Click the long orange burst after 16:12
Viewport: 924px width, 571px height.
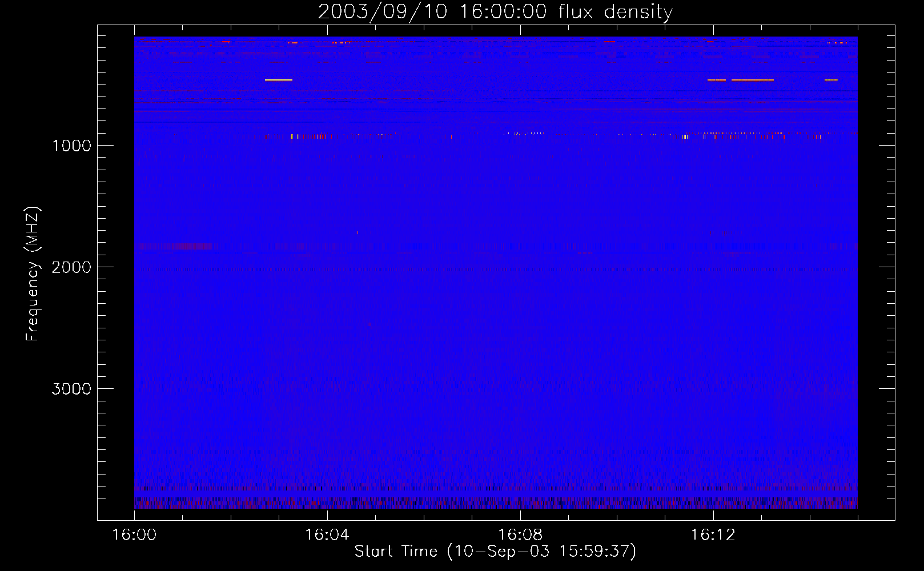pos(753,80)
